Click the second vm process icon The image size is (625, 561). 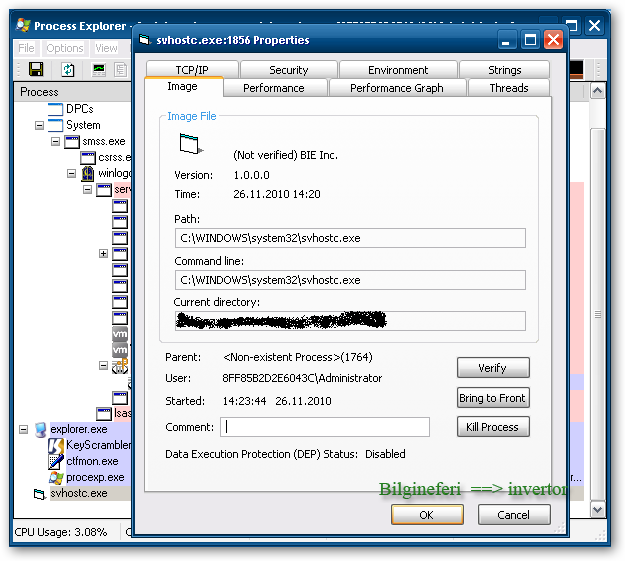coord(120,350)
